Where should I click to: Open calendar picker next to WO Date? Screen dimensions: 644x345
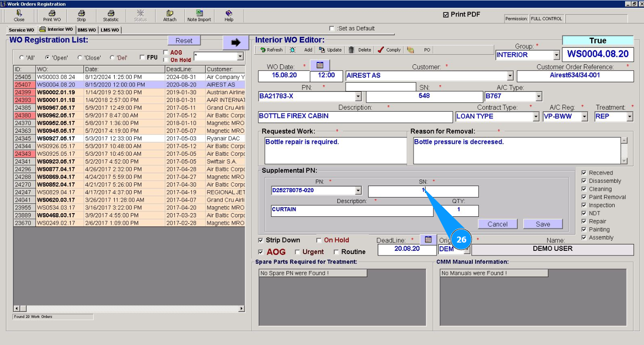(320, 65)
